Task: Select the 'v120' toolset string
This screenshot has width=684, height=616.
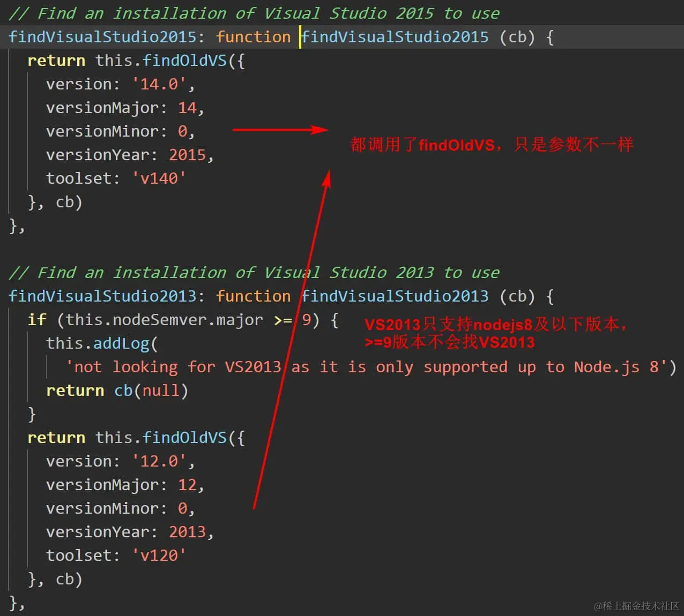Action: click(159, 555)
